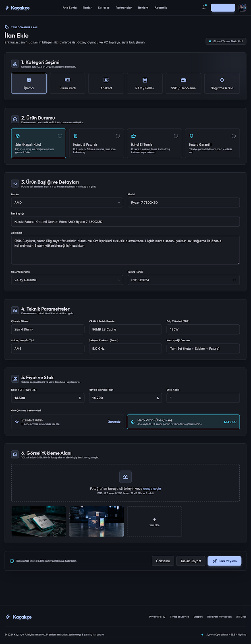Click the Taslak Kaydet button
This screenshot has height=644, width=251.
(191, 561)
